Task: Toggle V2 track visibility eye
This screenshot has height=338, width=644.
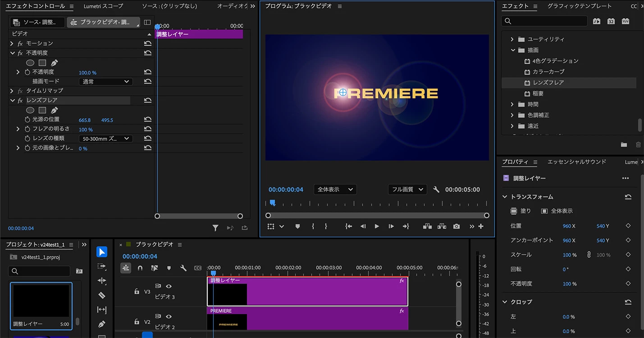Action: click(x=169, y=316)
